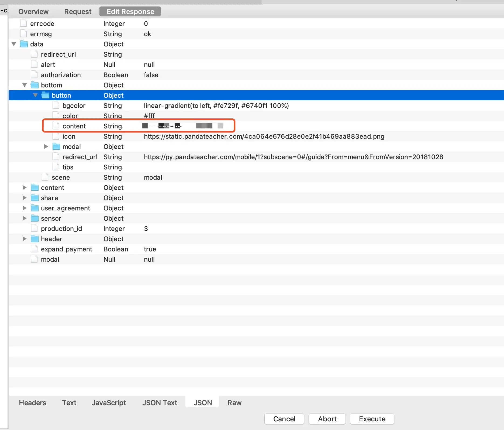Click the 'ok' errmsg value
Screen dimensions: 504x430
pos(147,34)
